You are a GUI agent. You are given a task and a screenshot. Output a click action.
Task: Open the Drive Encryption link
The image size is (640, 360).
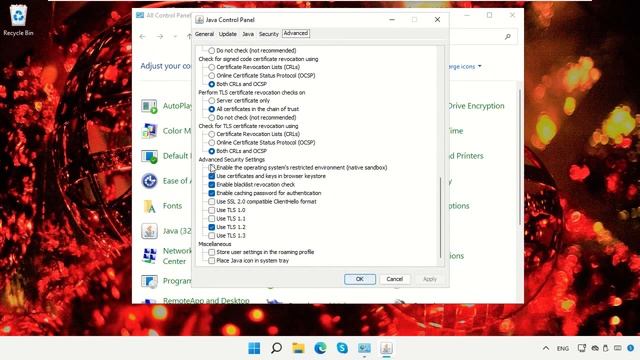click(477, 106)
